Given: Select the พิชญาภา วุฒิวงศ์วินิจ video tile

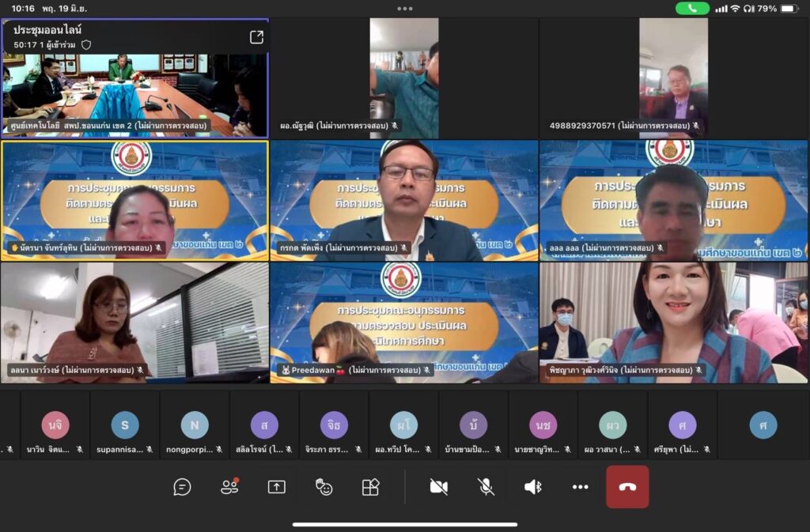Looking at the screenshot, I should pos(674,323).
